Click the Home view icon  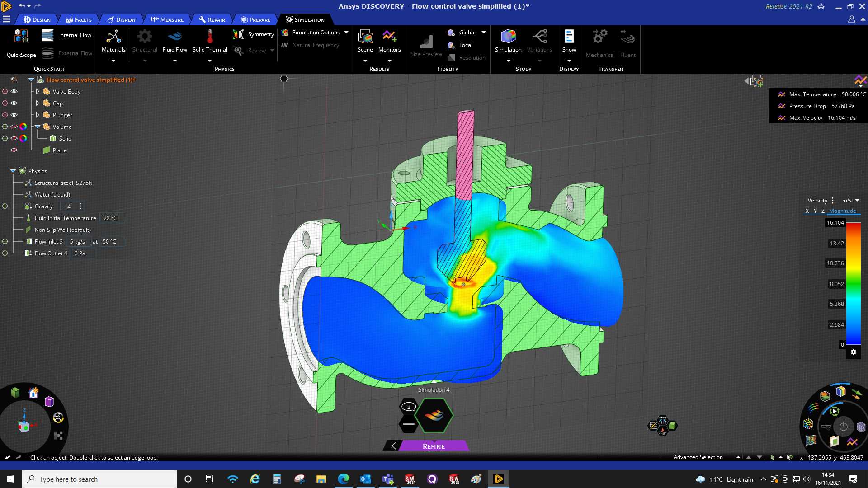coord(33,393)
